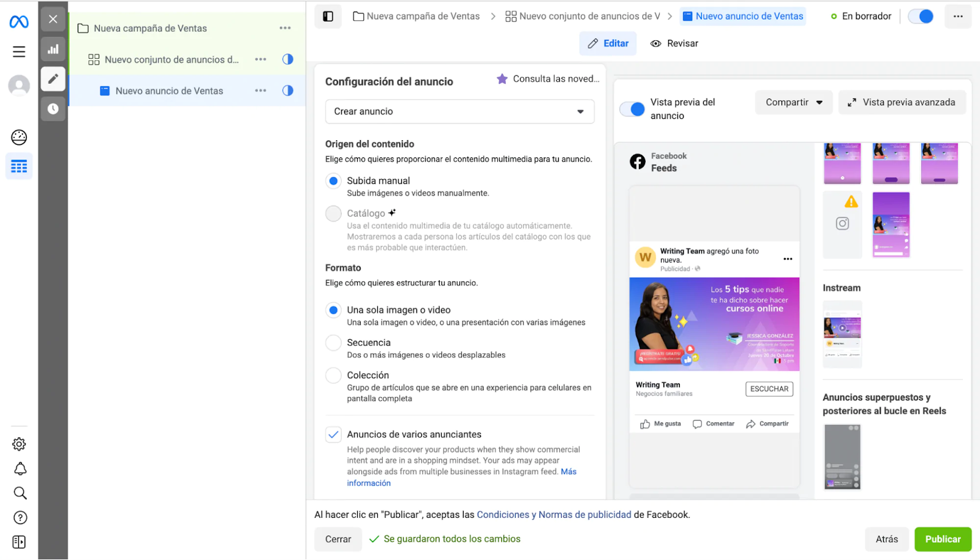Select the Colección format radio button
Viewport: 980px width, 560px height.
[x=334, y=375]
